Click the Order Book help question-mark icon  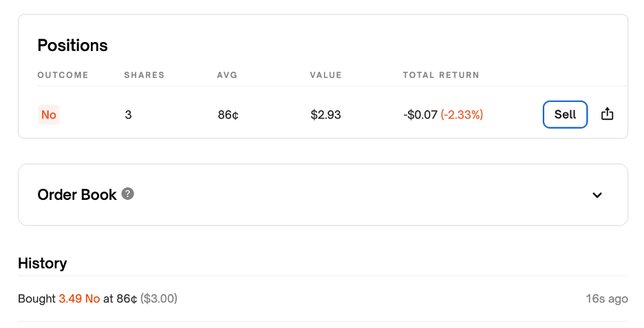(127, 194)
